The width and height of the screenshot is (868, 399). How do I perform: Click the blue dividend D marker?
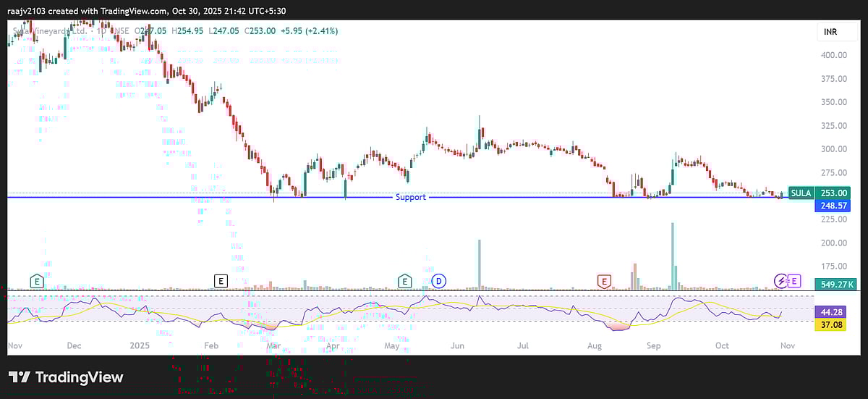coord(438,280)
